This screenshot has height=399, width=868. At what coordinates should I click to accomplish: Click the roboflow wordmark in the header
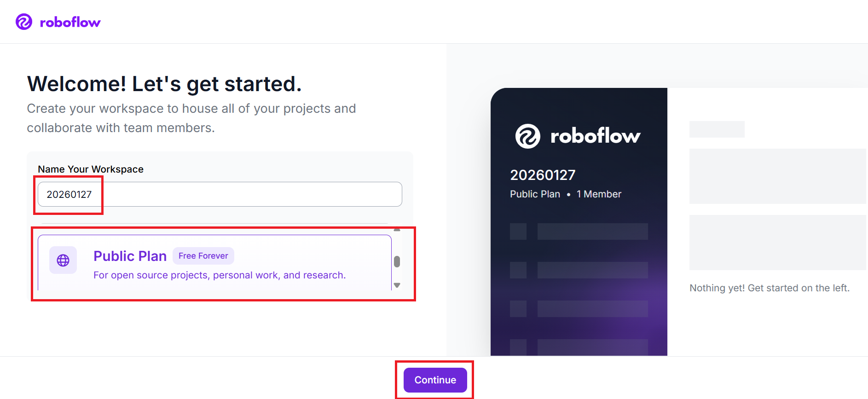[x=70, y=23]
